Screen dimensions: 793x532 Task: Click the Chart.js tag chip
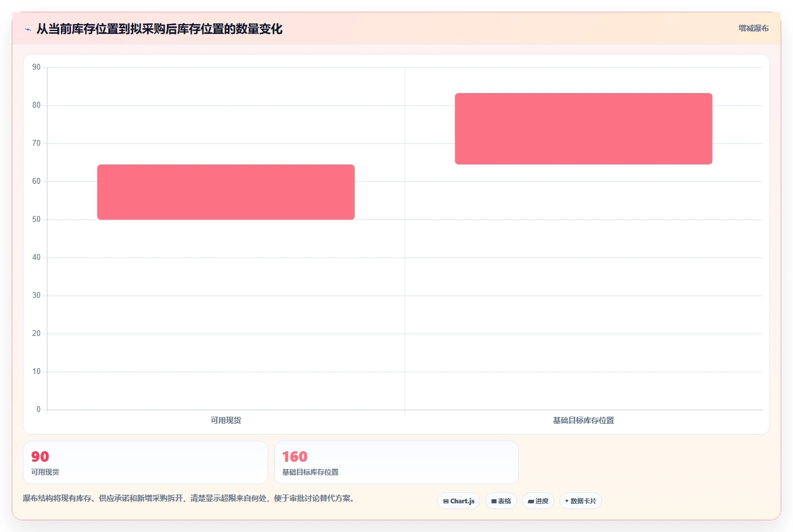[459, 501]
